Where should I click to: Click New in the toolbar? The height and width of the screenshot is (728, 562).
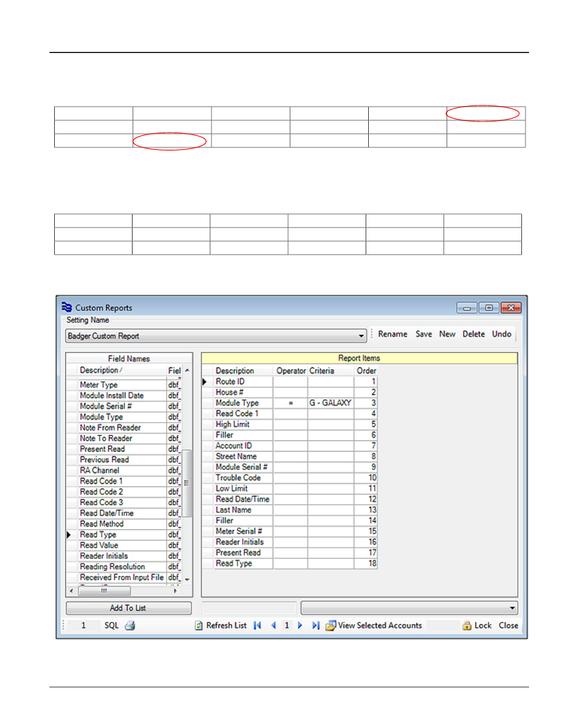click(x=447, y=334)
